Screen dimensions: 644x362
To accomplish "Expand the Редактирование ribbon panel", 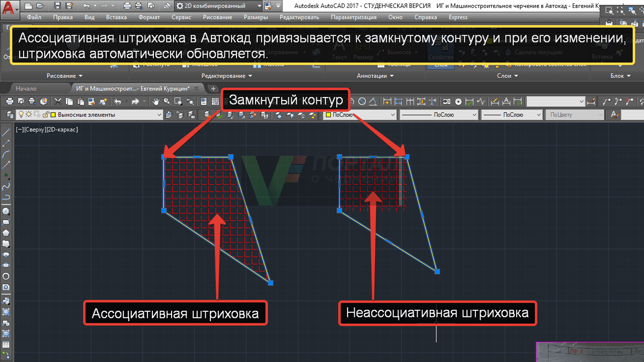I will pos(227,76).
